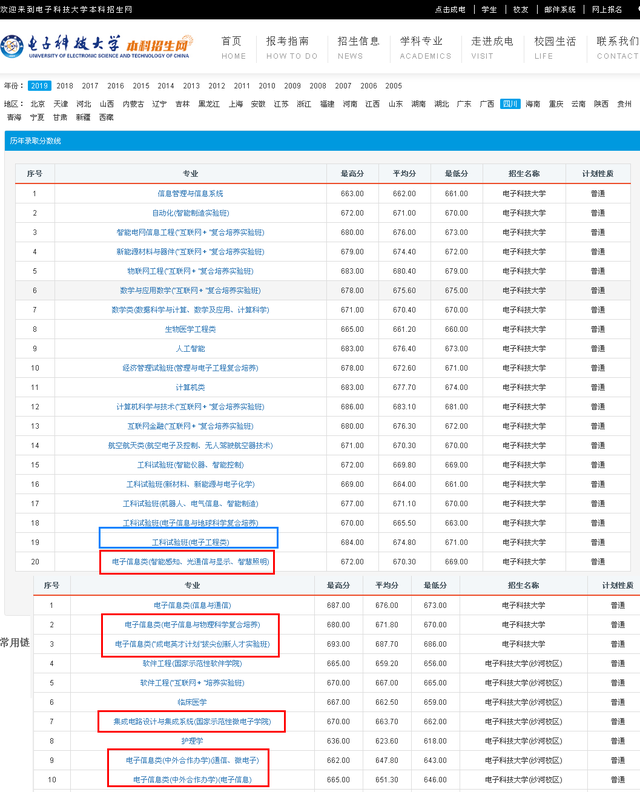Open major 电子信息类(中外合作办学)(电子信息)
640x792 pixels.
click(x=192, y=780)
